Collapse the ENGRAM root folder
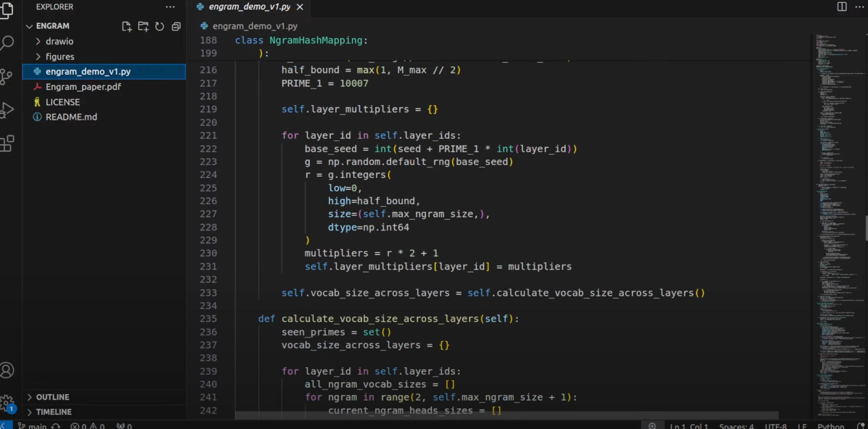This screenshot has height=429, width=868. pyautogui.click(x=52, y=26)
